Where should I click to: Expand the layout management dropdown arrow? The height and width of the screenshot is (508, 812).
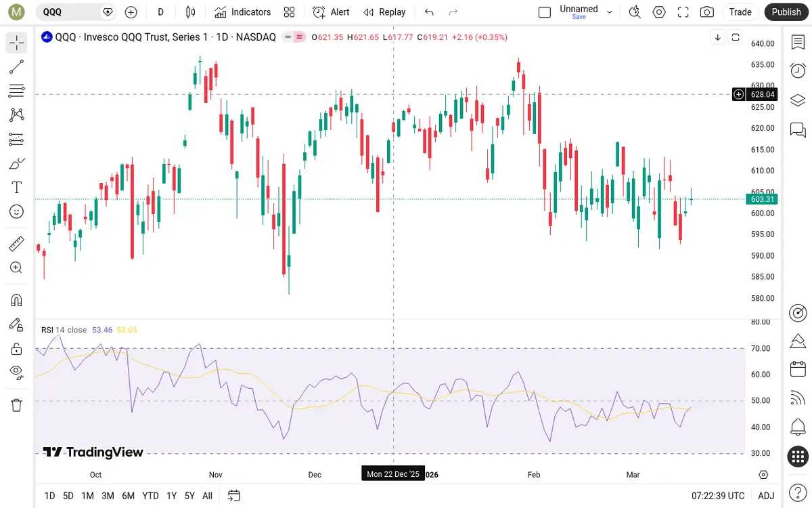click(x=610, y=12)
